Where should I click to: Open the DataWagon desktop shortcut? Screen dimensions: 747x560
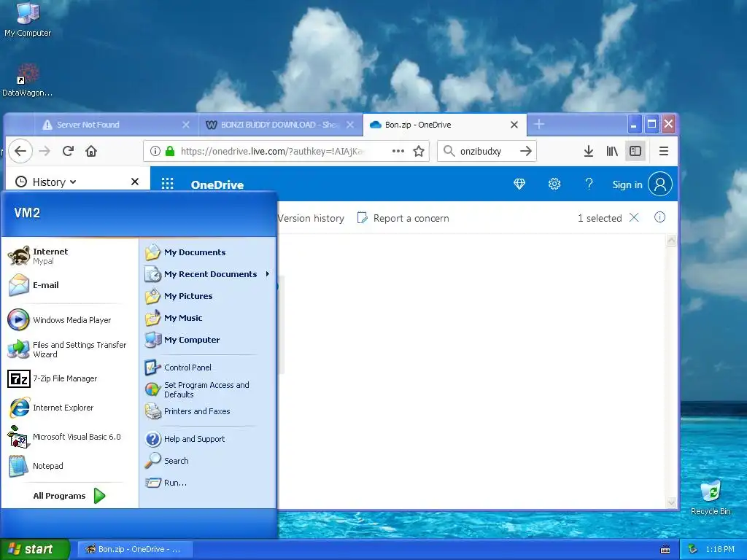point(27,80)
